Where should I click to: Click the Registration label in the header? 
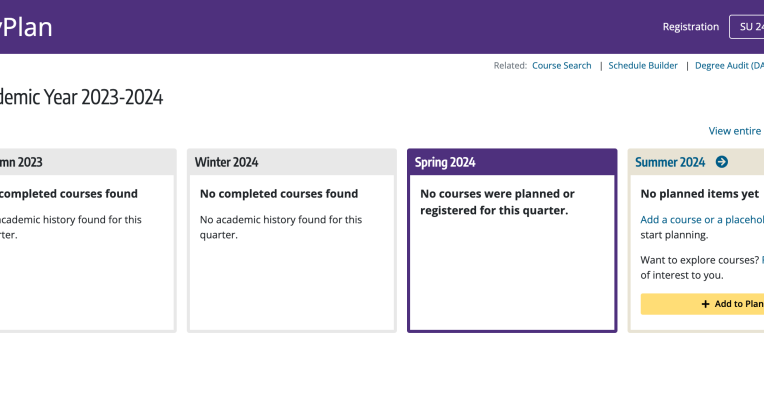(690, 27)
